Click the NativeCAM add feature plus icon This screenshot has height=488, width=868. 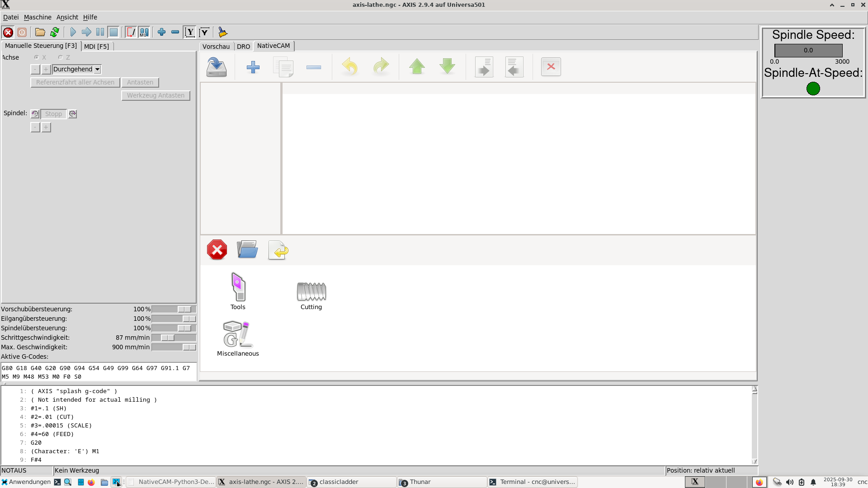coord(253,67)
